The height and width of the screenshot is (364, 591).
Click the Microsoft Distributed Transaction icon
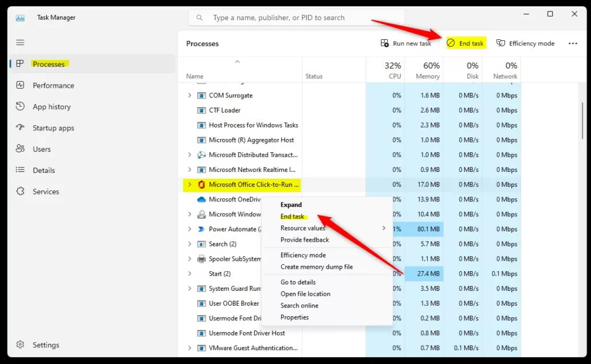pos(201,155)
